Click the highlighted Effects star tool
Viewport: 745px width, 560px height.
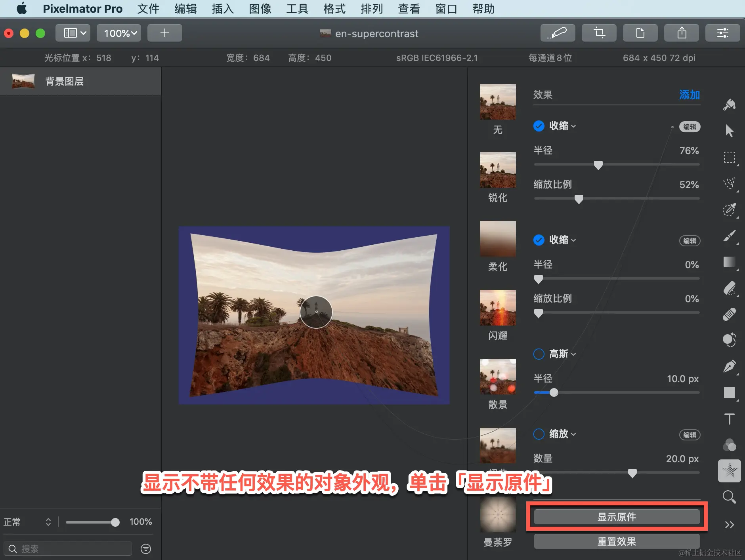729,471
